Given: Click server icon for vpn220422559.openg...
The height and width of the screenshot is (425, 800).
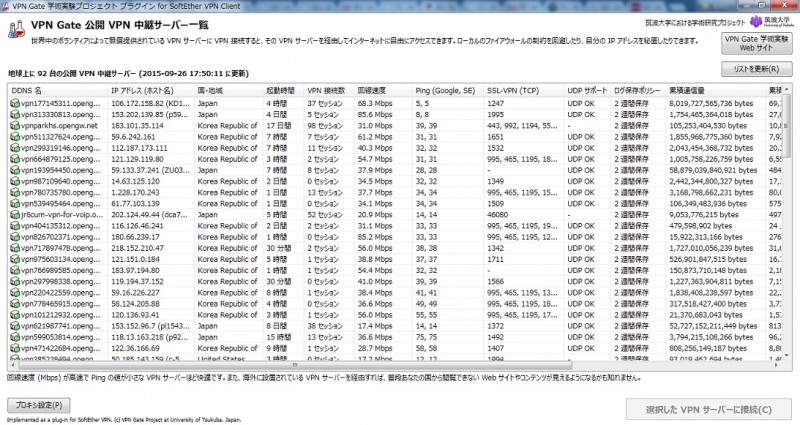Looking at the screenshot, I should [x=15, y=293].
